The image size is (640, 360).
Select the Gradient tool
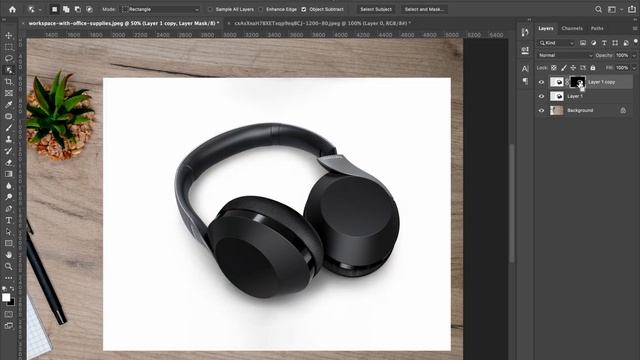[x=9, y=174]
